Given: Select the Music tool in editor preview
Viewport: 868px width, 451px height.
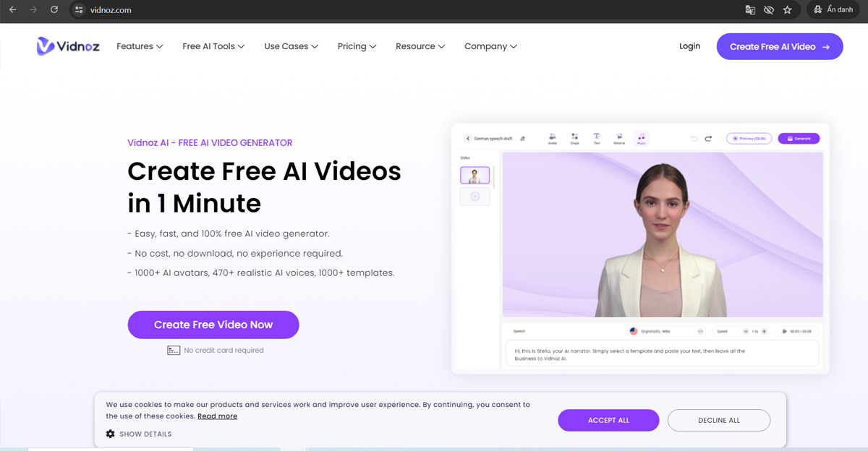Looking at the screenshot, I should click(641, 138).
